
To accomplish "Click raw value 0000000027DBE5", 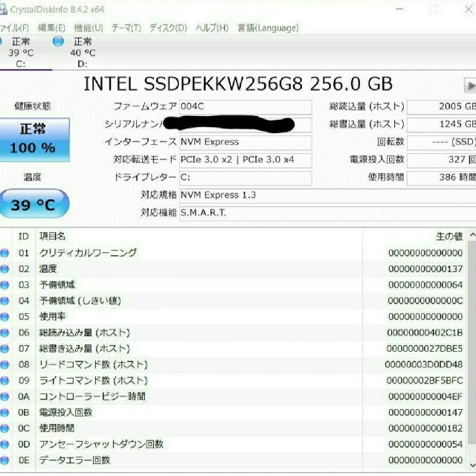I will [x=425, y=349].
